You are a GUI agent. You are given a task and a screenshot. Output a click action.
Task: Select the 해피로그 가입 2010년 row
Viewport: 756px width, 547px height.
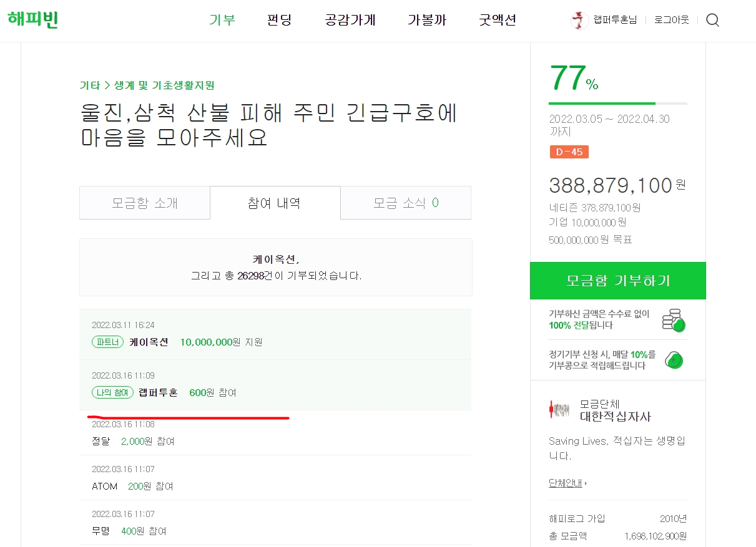618,519
